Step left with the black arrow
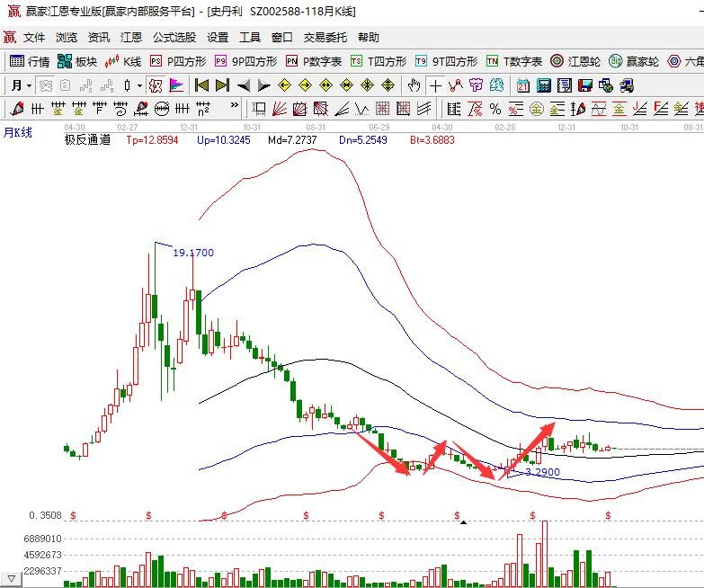The height and width of the screenshot is (588, 704). click(244, 85)
